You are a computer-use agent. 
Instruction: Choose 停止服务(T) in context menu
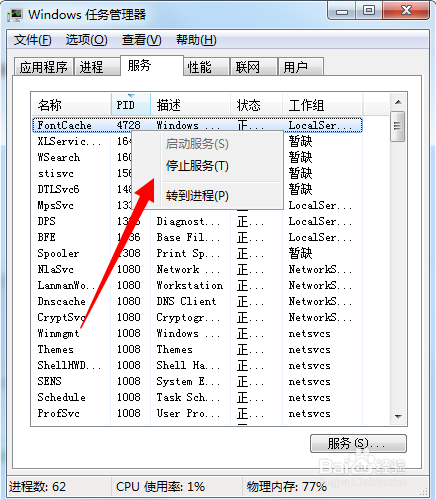coord(207,166)
